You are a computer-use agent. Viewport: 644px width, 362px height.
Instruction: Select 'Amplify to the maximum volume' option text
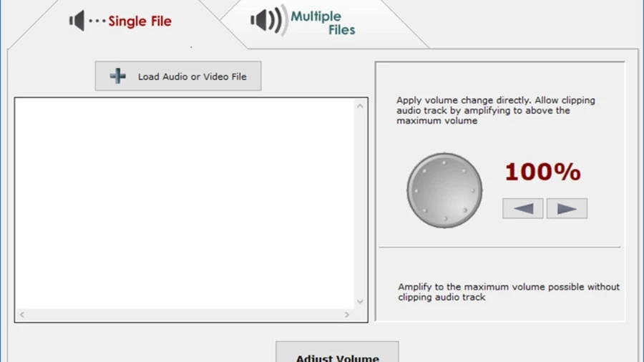click(x=509, y=292)
